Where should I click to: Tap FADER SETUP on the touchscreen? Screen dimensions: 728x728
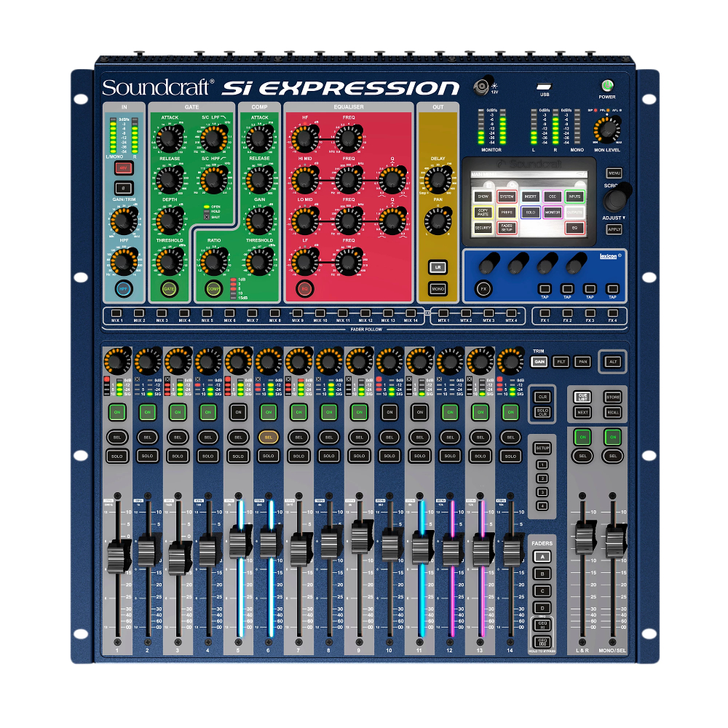507,228
